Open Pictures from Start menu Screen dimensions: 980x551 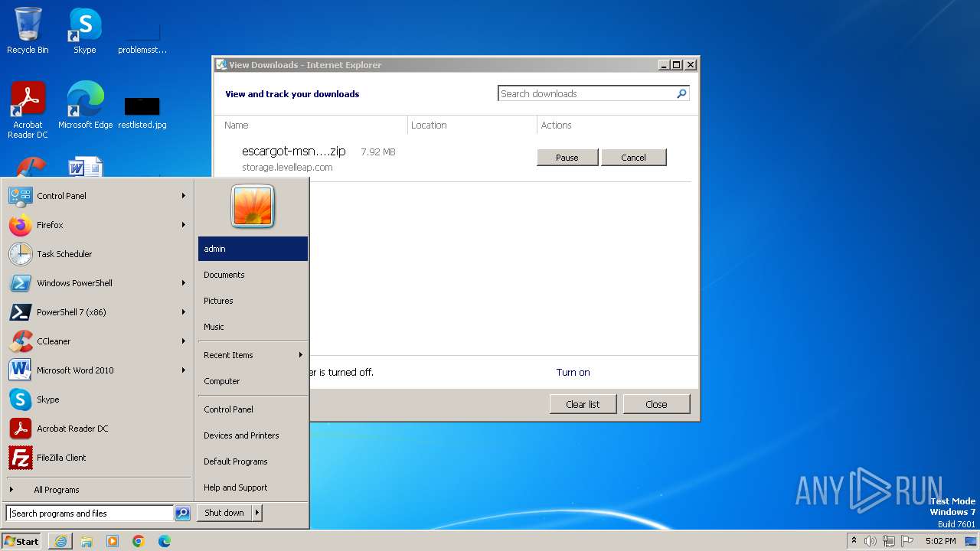(x=253, y=301)
